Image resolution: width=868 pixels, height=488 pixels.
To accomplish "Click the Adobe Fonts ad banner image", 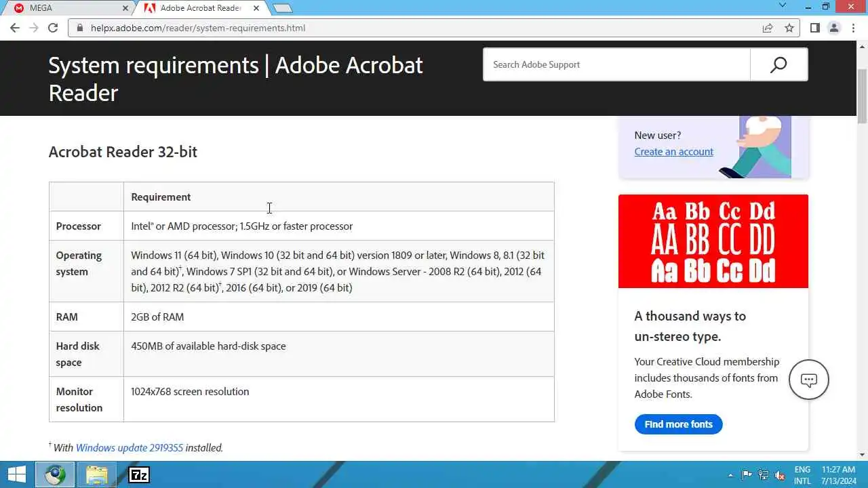I will (713, 241).
